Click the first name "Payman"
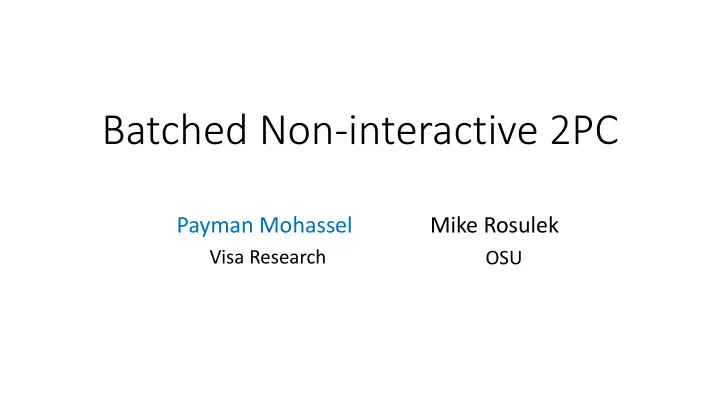The width and height of the screenshot is (720, 405). click(215, 226)
